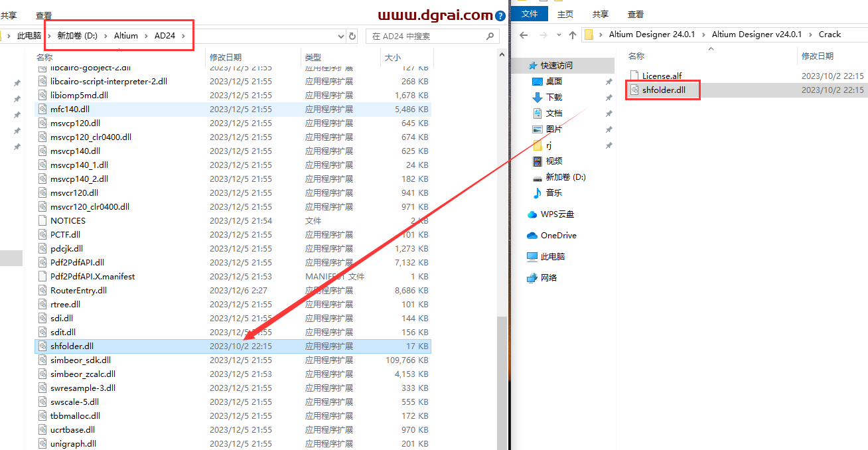
Task: Go back in the Crack window
Action: (x=524, y=35)
